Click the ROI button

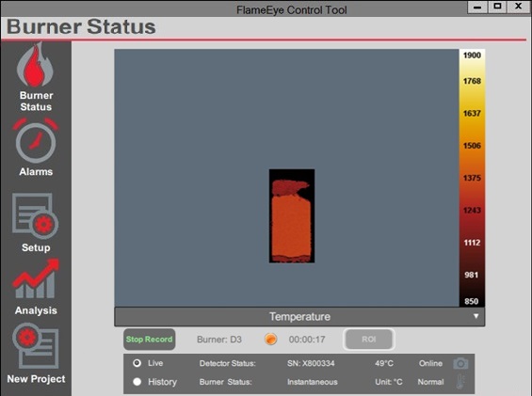pyautogui.click(x=369, y=339)
